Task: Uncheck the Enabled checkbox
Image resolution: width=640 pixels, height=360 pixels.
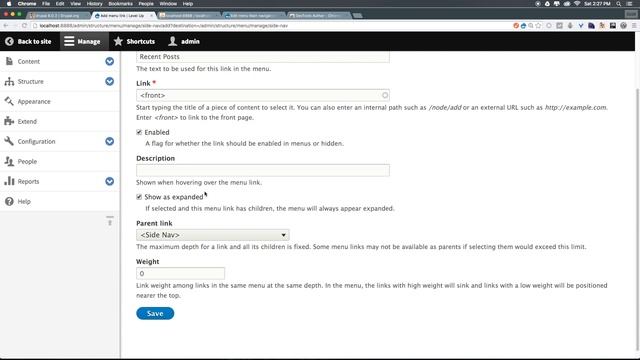Action: tap(139, 132)
